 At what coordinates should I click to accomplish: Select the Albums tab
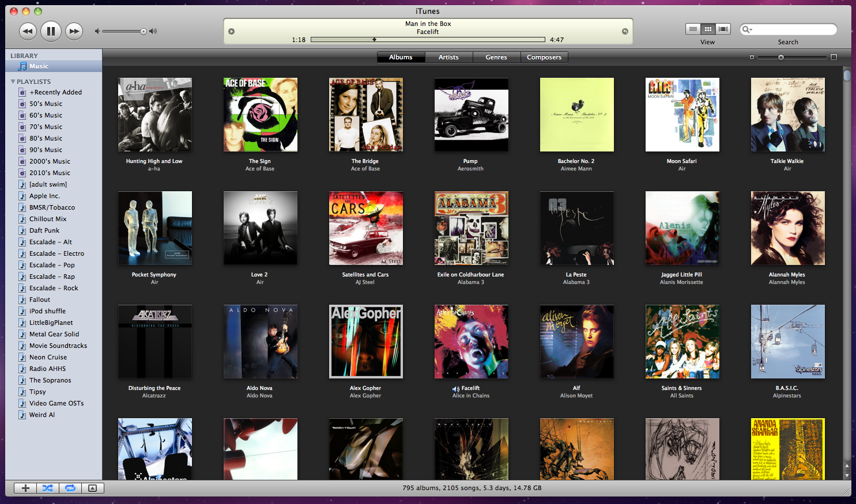[401, 57]
